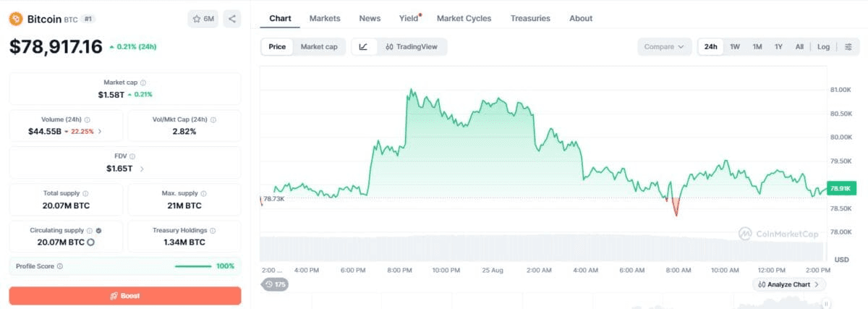Expand Volume (24h) details chevron
Viewport: 868px width, 309px height.
coord(100,132)
